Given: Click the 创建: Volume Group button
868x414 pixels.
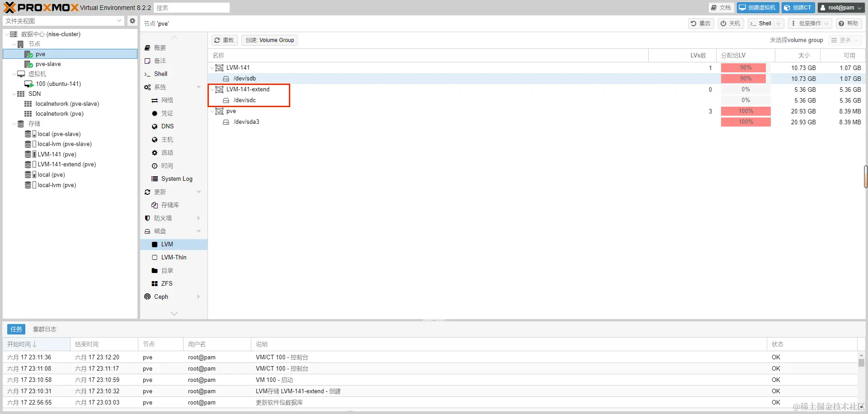Looking at the screenshot, I should 270,40.
